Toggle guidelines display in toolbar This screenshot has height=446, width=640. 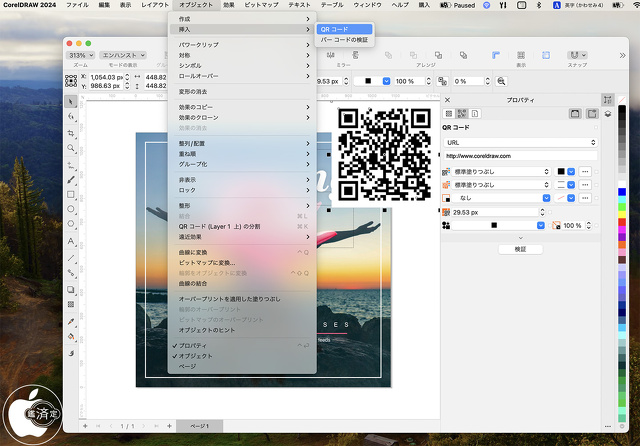[x=546, y=55]
